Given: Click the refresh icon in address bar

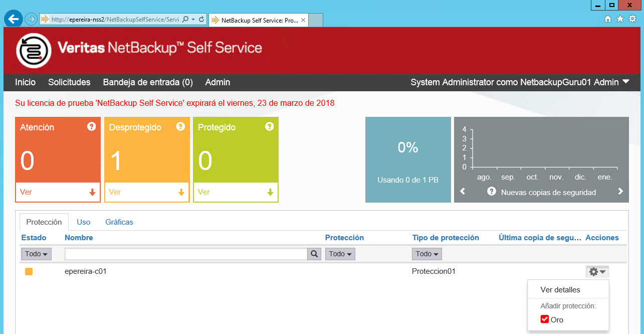Looking at the screenshot, I should coord(201,19).
